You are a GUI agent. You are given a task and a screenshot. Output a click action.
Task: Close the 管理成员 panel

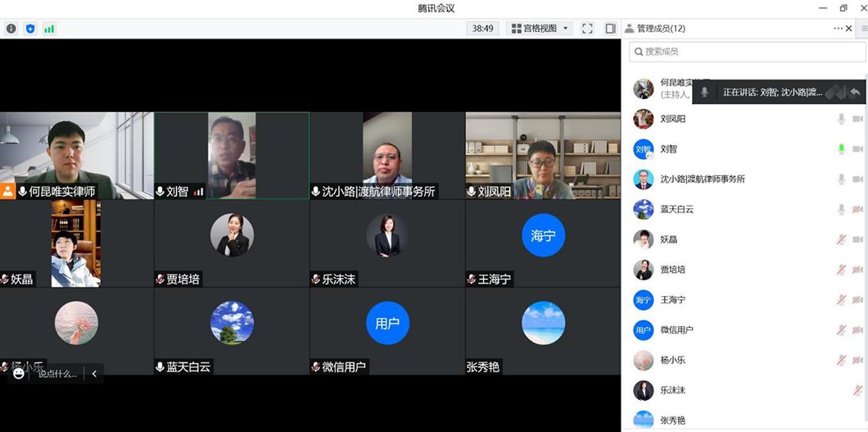848,28
